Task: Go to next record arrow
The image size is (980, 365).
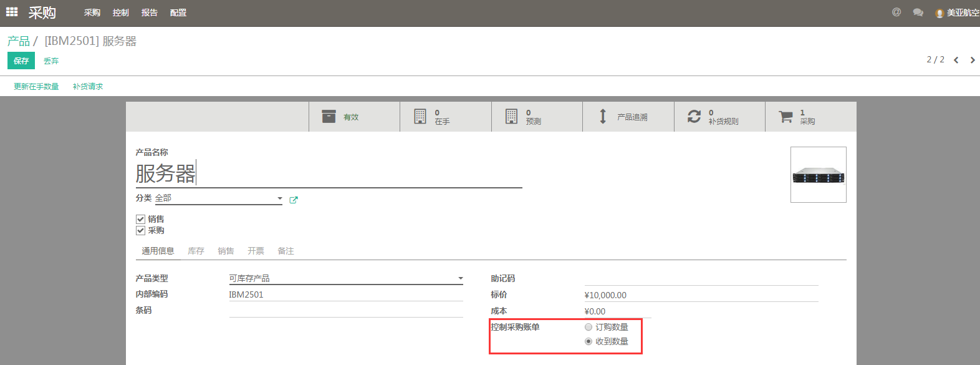Action: 973,60
